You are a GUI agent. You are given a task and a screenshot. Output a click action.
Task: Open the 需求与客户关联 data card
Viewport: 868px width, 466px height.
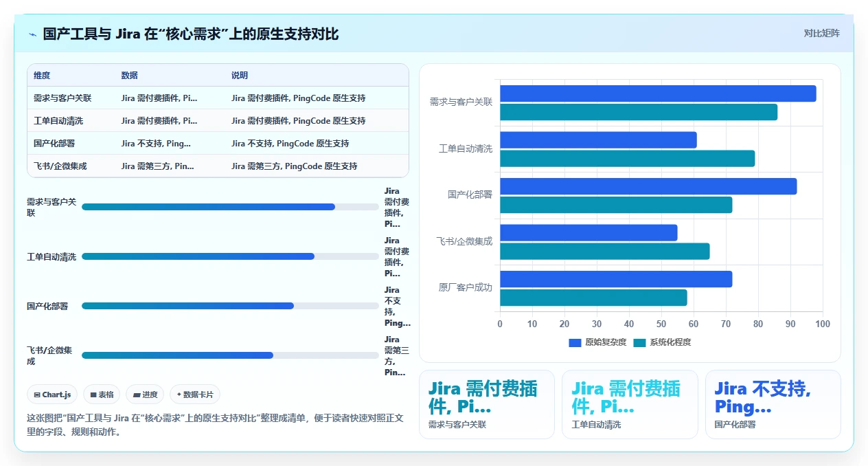[x=487, y=404]
